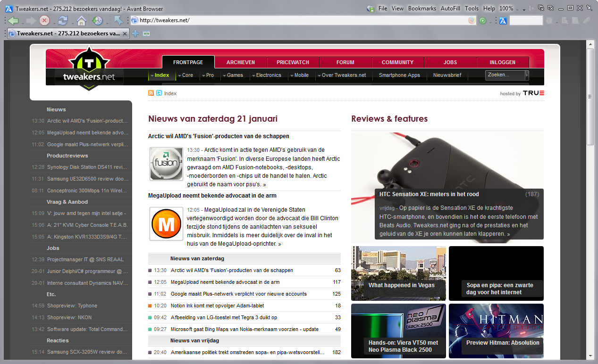This screenshot has width=598, height=364.
Task: Open the JOBS tab
Action: click(x=450, y=62)
